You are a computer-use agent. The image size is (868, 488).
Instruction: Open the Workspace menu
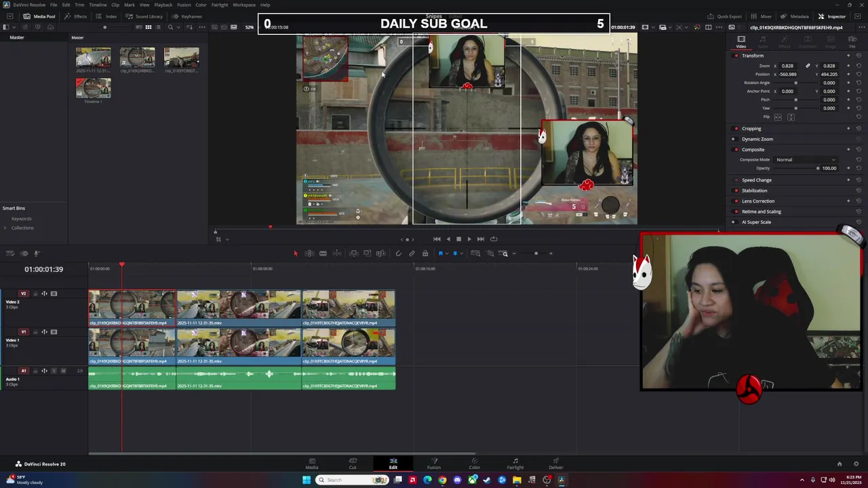[x=244, y=5]
